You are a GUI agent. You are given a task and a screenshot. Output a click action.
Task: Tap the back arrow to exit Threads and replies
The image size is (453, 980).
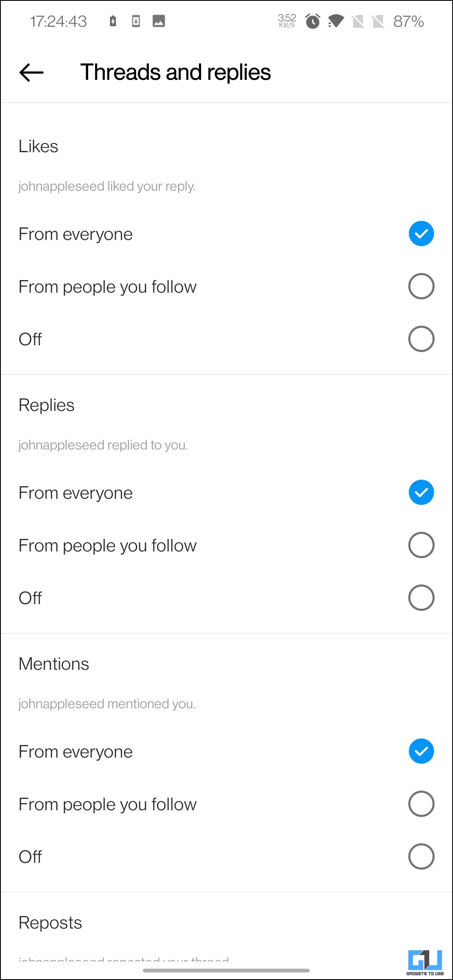click(x=30, y=72)
